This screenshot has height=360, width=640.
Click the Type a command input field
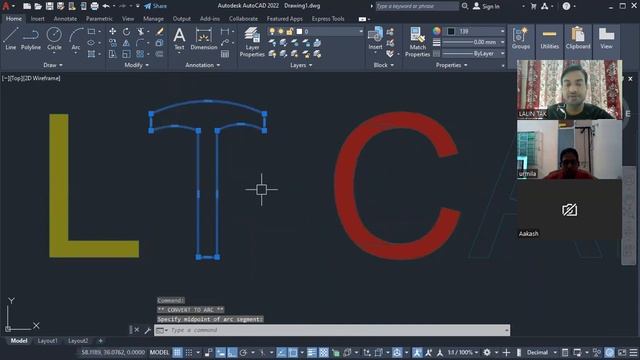pyautogui.click(x=332, y=330)
